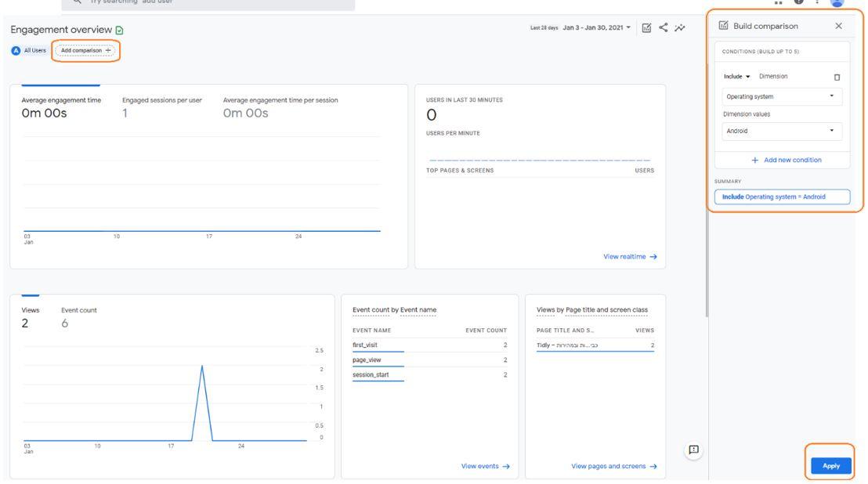Click the Tidly page title row

point(595,345)
